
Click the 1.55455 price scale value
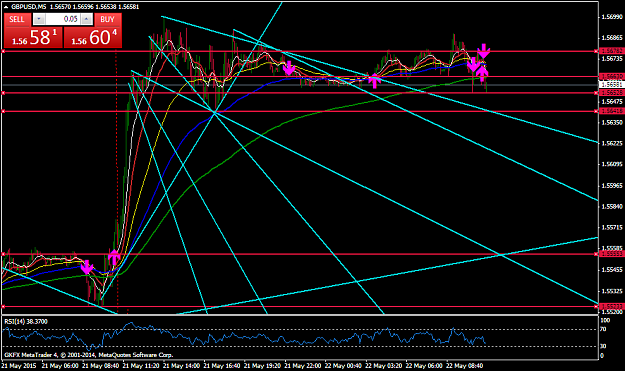tap(612, 270)
